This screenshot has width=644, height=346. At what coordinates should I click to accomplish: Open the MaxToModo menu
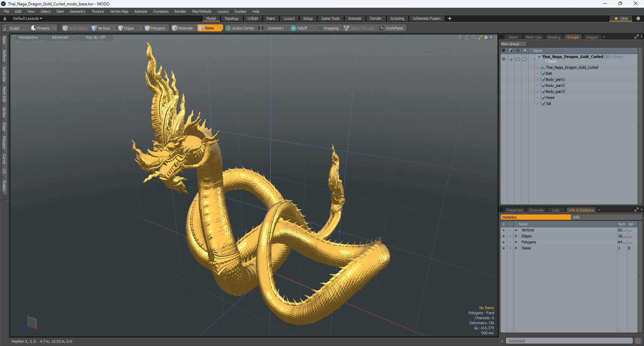(x=202, y=11)
